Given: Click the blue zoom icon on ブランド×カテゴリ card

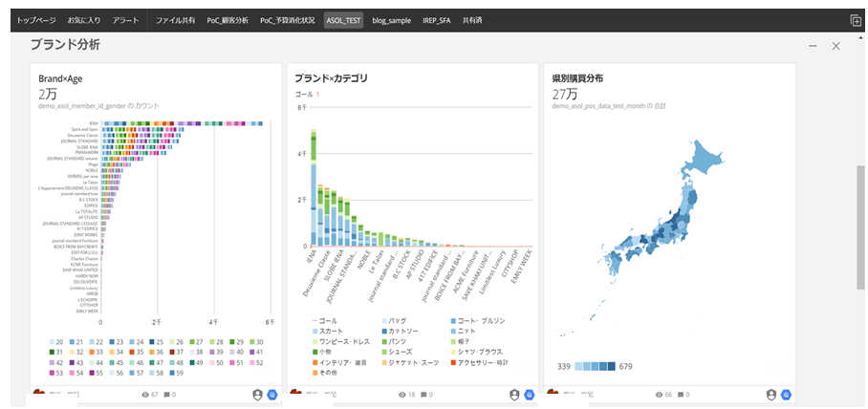Looking at the screenshot, I should tap(532, 394).
